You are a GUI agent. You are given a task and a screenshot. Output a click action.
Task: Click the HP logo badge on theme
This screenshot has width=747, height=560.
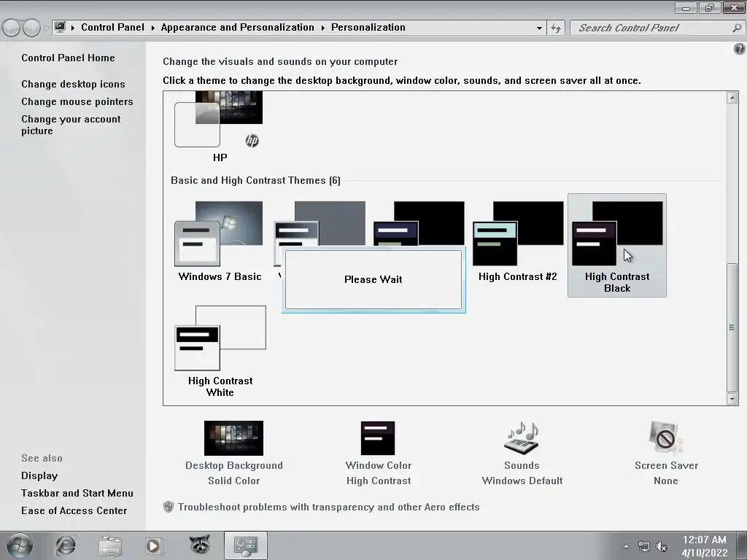click(252, 141)
